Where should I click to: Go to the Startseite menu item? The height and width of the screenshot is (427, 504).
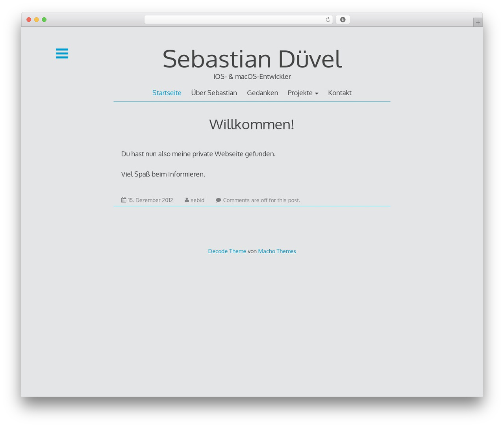(x=167, y=93)
